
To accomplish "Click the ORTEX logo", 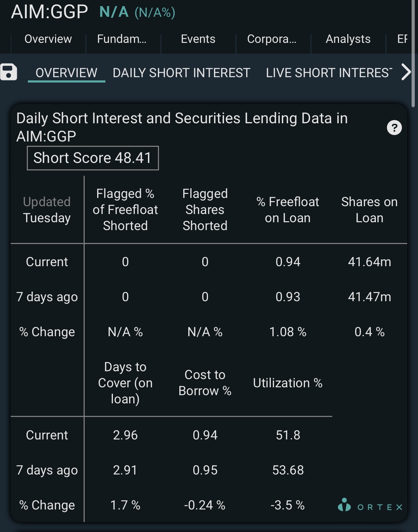I will click(370, 505).
